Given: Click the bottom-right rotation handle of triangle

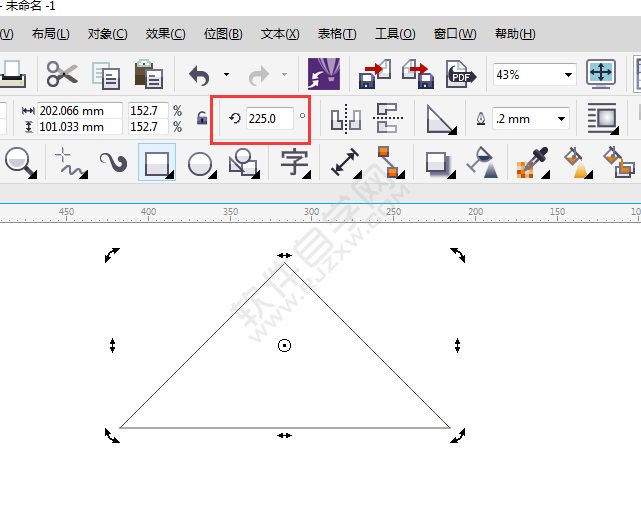Looking at the screenshot, I should point(458,436).
